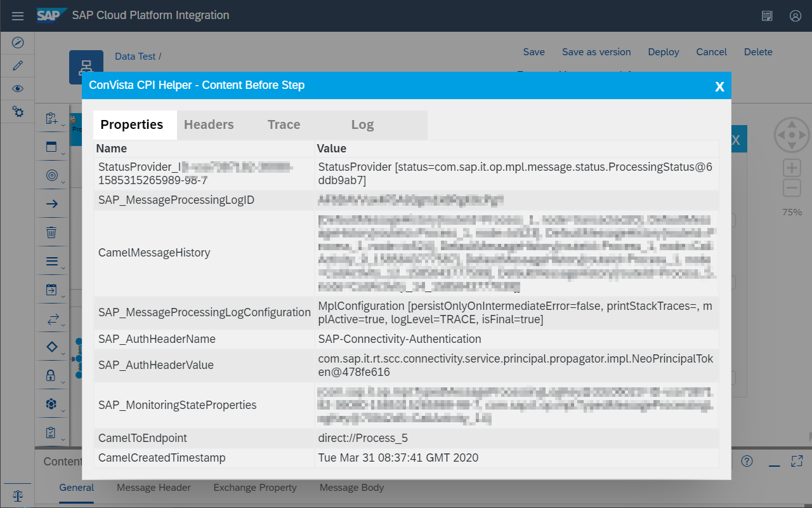Screen dimensions: 812x508
Task: Click Save as version
Action: 596,52
